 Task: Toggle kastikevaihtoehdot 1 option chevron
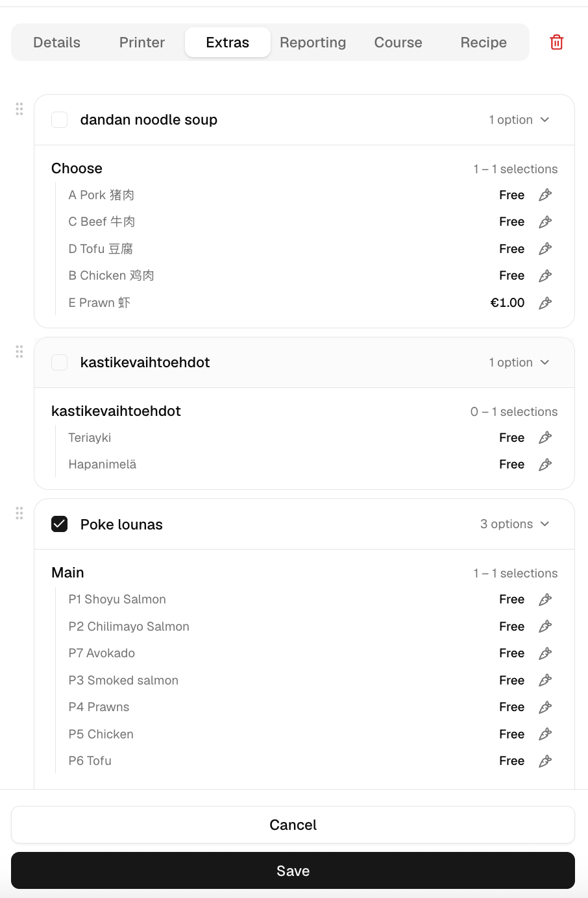[545, 362]
